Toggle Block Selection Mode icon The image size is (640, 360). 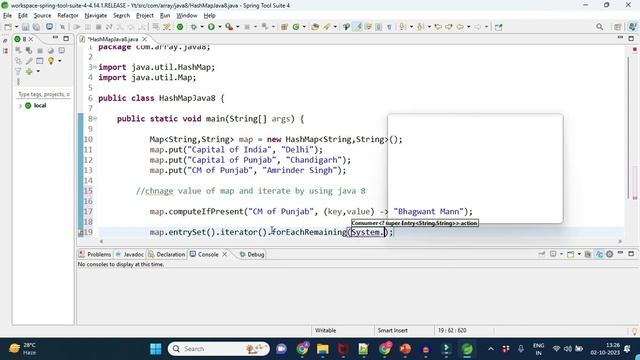click(379, 27)
